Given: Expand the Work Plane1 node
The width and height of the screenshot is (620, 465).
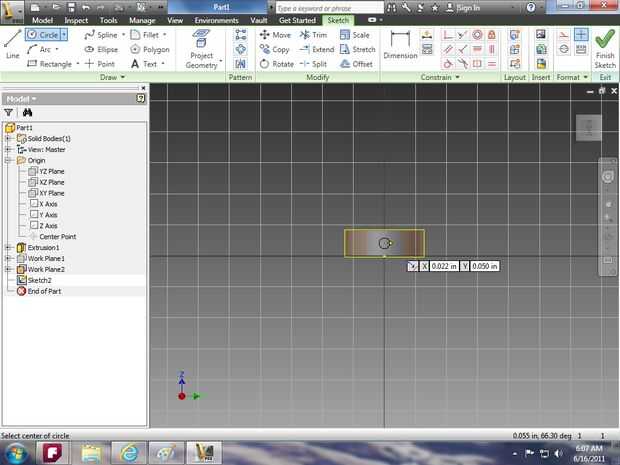Looking at the screenshot, I should [8, 258].
